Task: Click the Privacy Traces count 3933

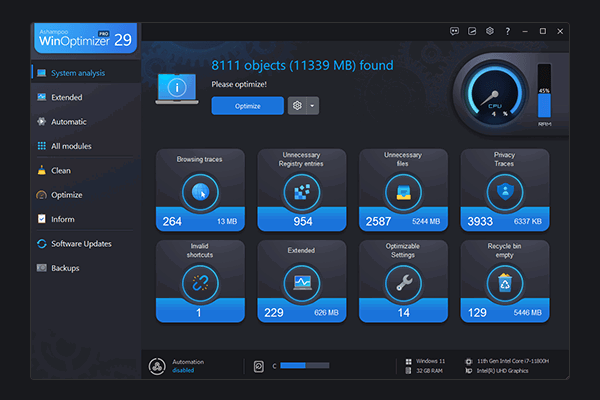Action: [x=480, y=221]
